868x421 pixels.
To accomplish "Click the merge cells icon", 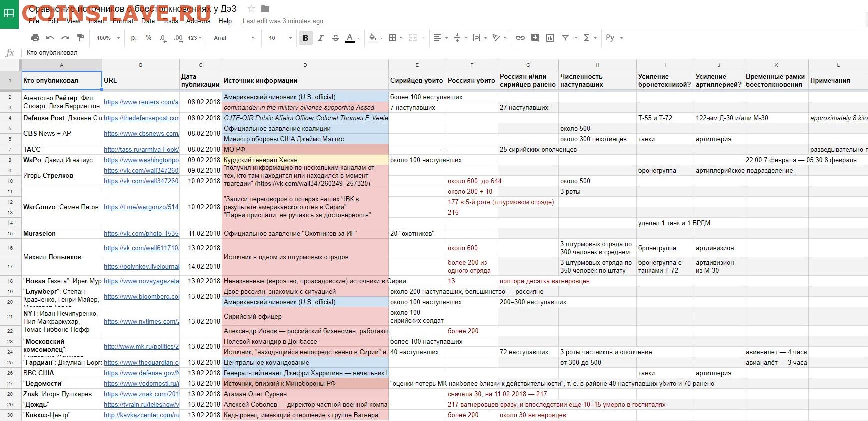I will 412,38.
